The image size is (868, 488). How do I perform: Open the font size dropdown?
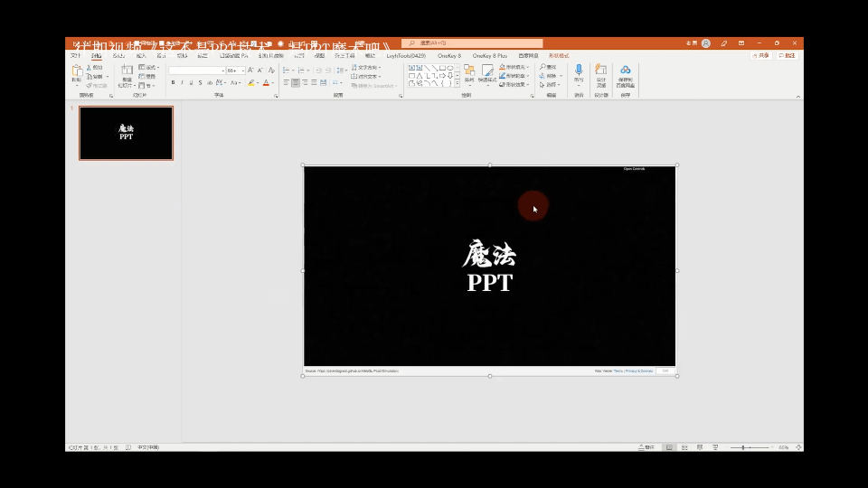tap(242, 70)
